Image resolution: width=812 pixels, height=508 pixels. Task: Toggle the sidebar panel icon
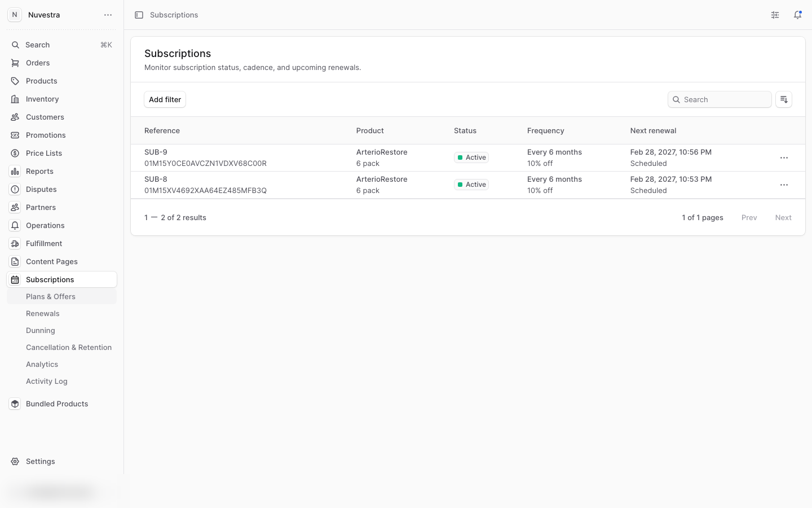(x=139, y=15)
